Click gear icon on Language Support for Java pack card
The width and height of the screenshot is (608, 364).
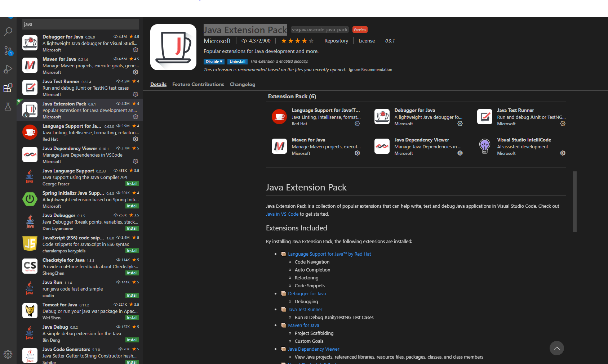coord(357,123)
